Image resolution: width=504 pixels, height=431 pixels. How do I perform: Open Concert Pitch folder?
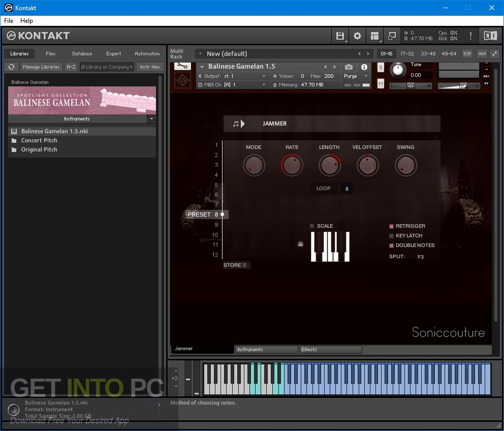39,140
